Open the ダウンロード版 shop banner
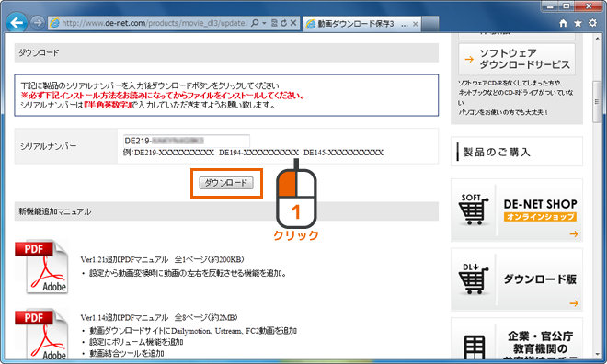 coord(517,279)
